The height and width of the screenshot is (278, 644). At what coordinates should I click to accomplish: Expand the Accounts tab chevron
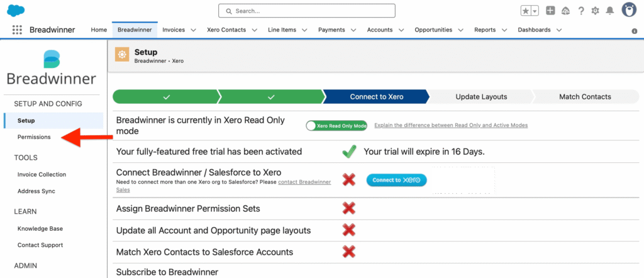[401, 30]
